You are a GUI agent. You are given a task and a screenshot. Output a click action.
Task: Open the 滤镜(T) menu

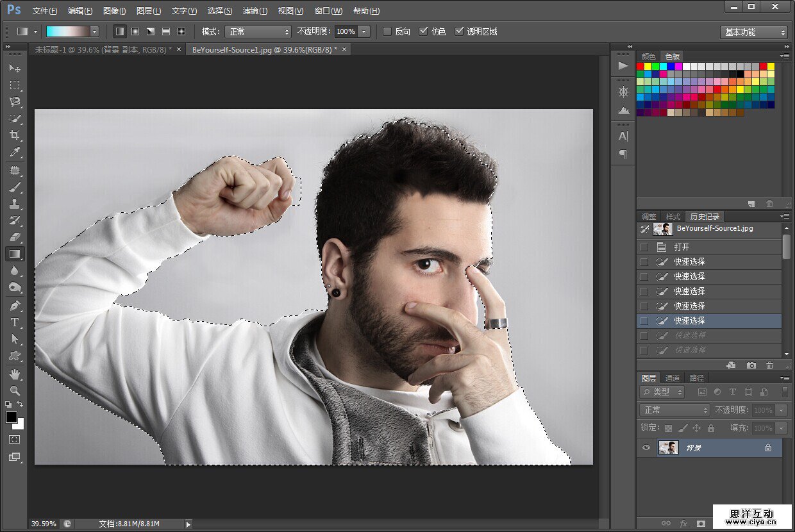pos(255,11)
